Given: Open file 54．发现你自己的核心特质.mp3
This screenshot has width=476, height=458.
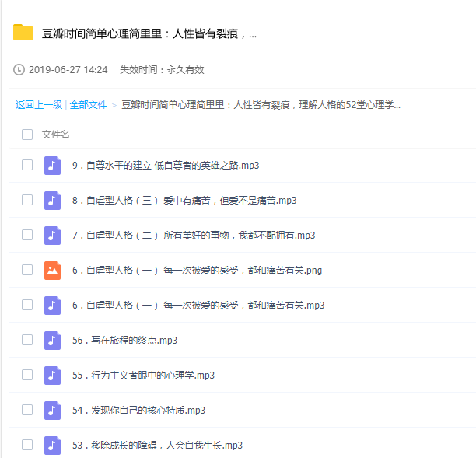Looking at the screenshot, I should 138,411.
